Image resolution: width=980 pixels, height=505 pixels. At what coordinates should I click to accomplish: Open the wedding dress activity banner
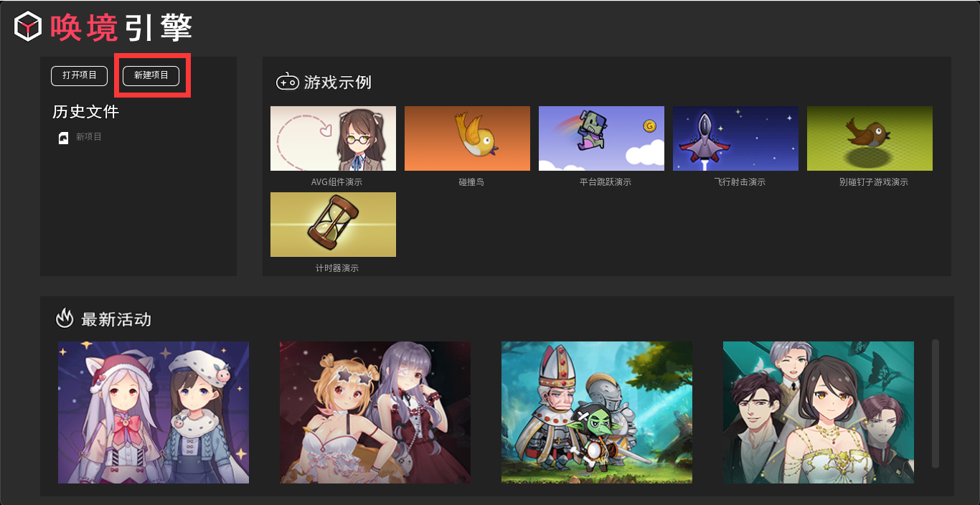pyautogui.click(x=819, y=412)
